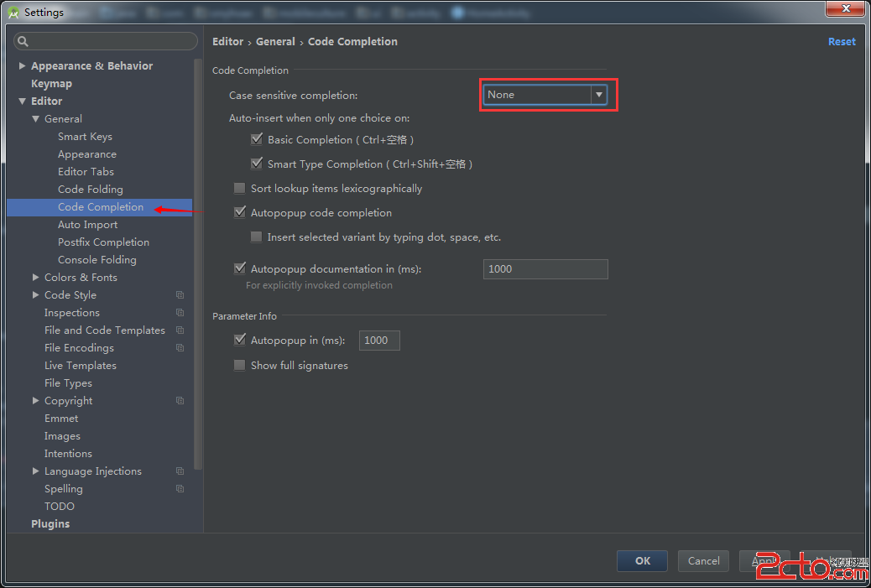Viewport: 871px width, 588px height.
Task: Select Code Completion tree item
Action: coord(99,207)
